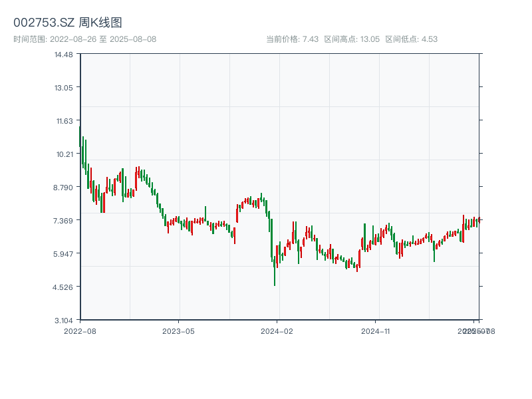Viewport: 532px width, 399px height.
Task: Select the 4.526 y-axis label
Action: 64,287
